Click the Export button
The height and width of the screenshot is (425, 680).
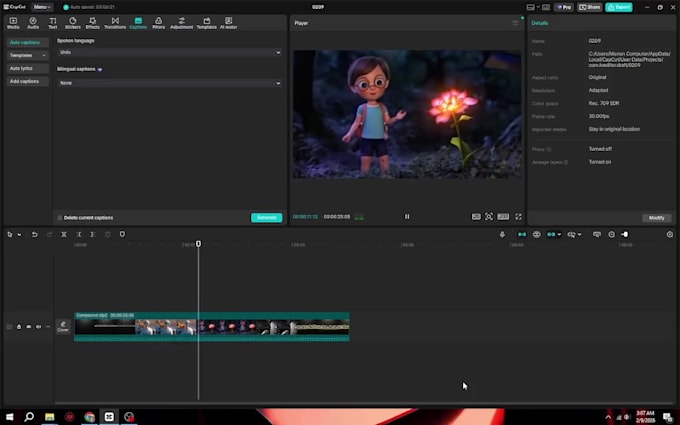tap(619, 7)
